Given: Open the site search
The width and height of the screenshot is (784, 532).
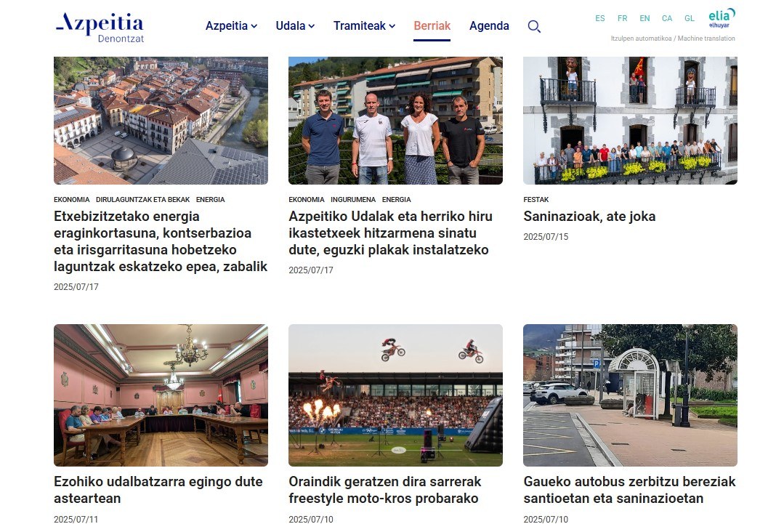Looking at the screenshot, I should coord(534,26).
